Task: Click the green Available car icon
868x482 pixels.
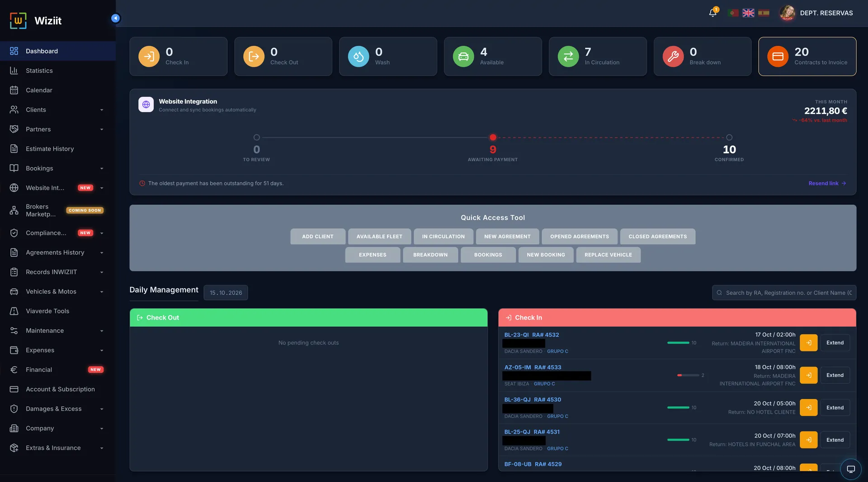Action: pos(463,57)
